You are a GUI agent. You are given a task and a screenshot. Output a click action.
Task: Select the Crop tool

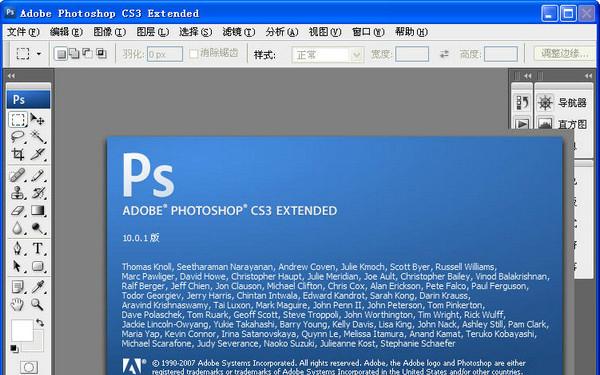(18, 154)
